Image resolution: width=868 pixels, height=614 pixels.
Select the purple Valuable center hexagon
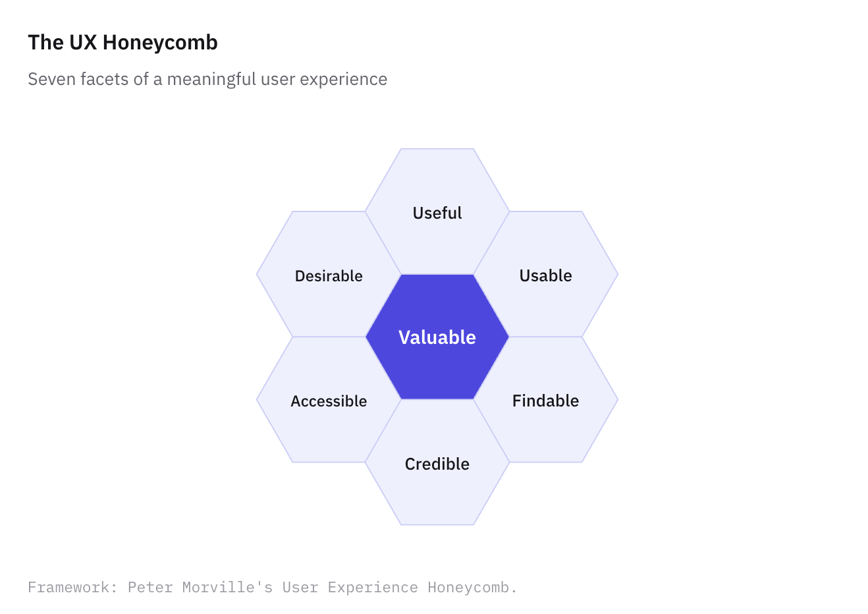pos(437,337)
